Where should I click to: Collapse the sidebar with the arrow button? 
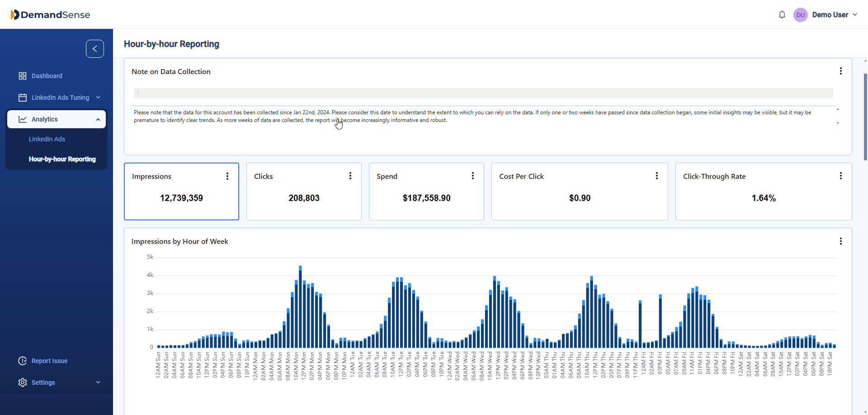tap(95, 48)
